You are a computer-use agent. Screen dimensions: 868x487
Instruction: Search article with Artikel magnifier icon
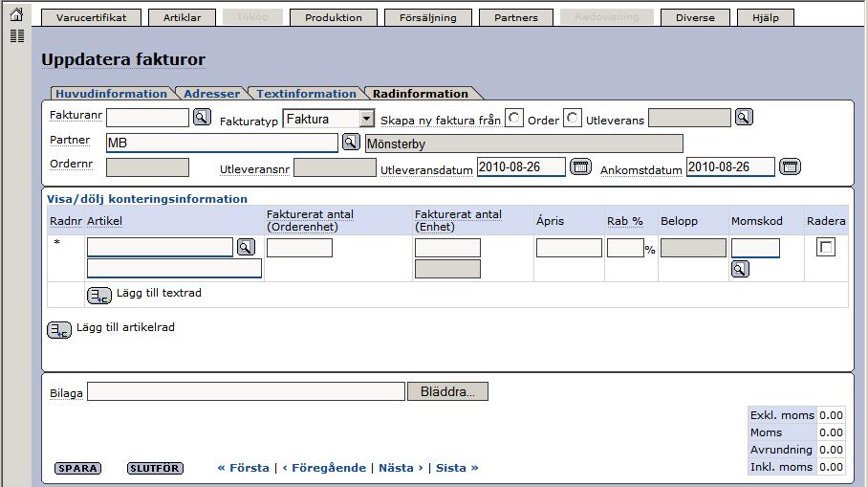[246, 247]
